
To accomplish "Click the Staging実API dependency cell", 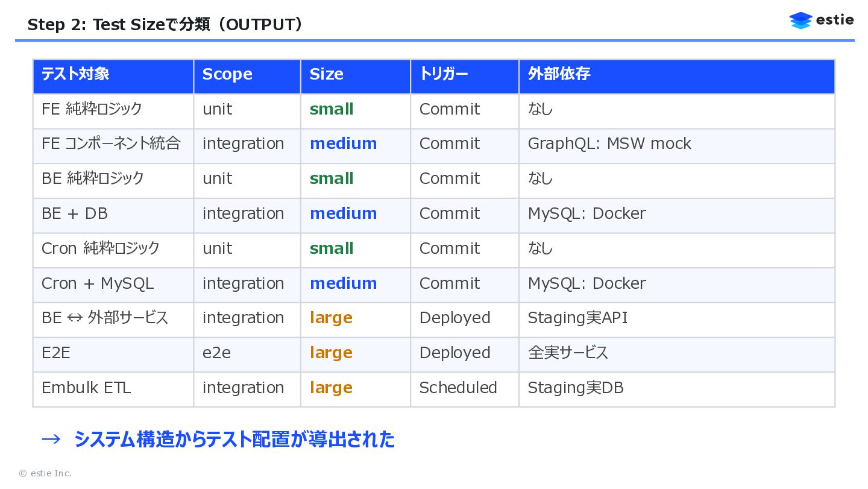I will pyautogui.click(x=577, y=318).
